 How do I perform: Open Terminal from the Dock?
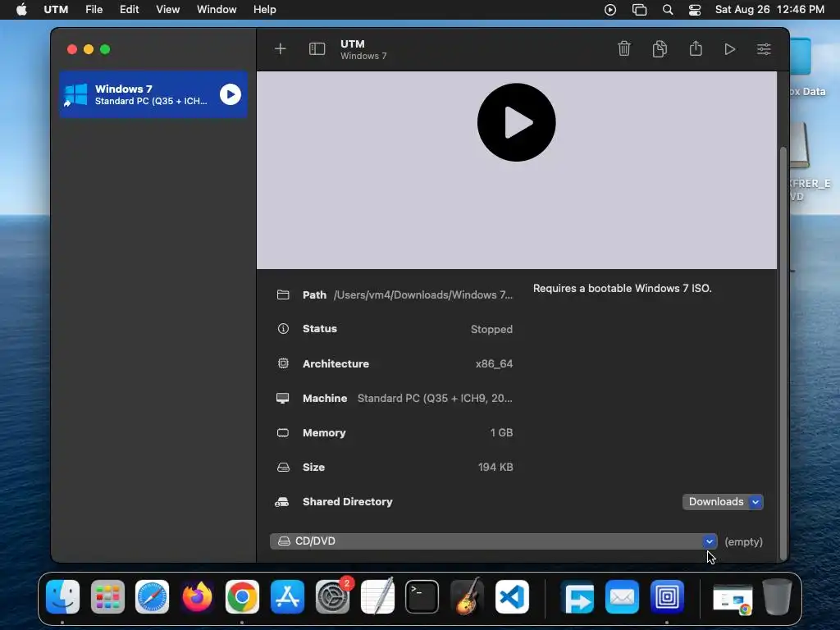(x=422, y=597)
